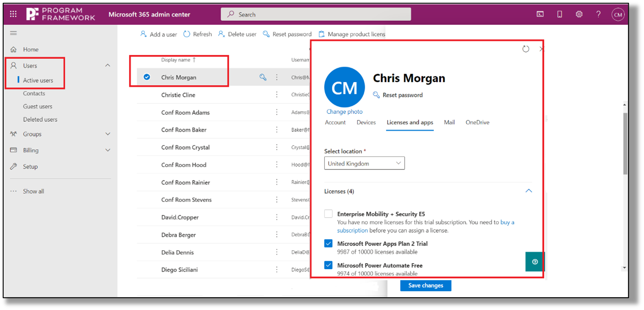
Task: Open Deleted users in the sidebar
Action: coord(40,119)
